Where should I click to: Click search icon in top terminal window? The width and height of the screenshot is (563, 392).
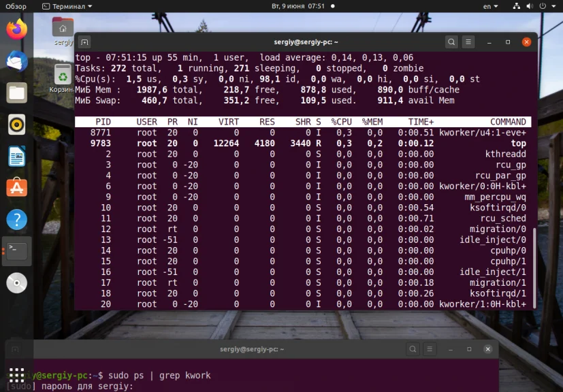point(451,42)
